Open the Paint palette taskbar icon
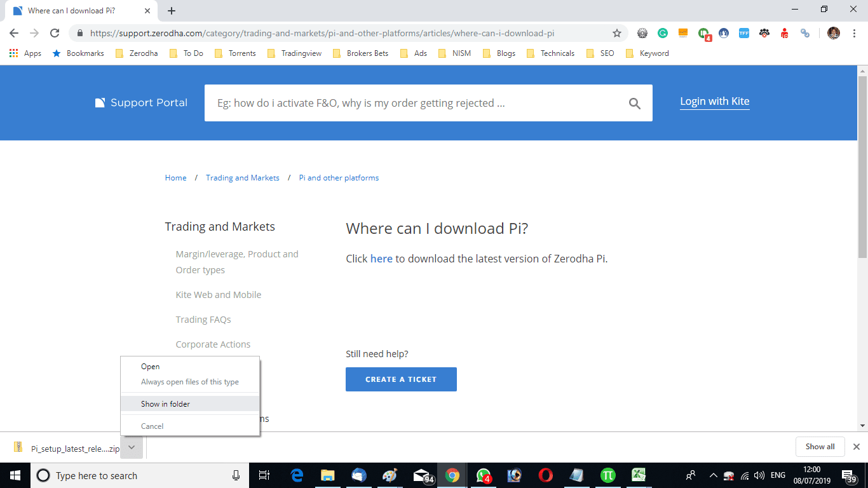The height and width of the screenshot is (488, 868). pyautogui.click(x=390, y=475)
